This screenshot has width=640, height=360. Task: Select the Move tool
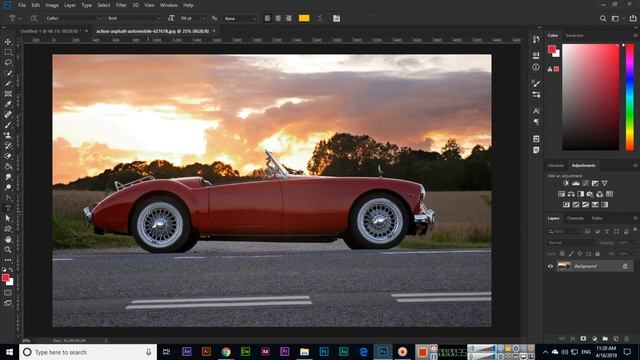click(8, 42)
